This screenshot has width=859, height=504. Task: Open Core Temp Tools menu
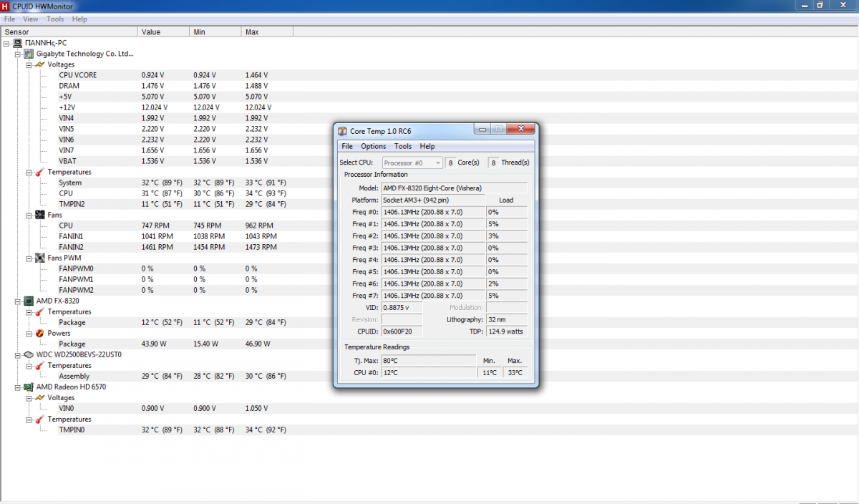coord(403,146)
